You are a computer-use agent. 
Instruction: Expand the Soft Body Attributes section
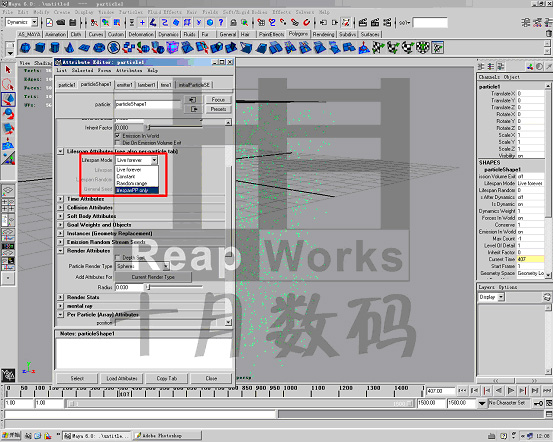[60, 216]
